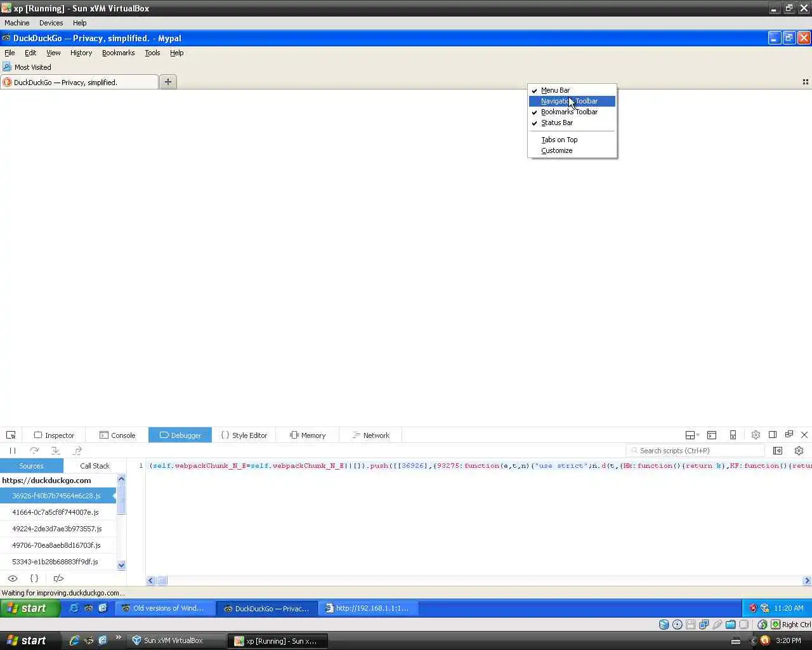Open the View menu
The height and width of the screenshot is (650, 812).
pos(53,53)
